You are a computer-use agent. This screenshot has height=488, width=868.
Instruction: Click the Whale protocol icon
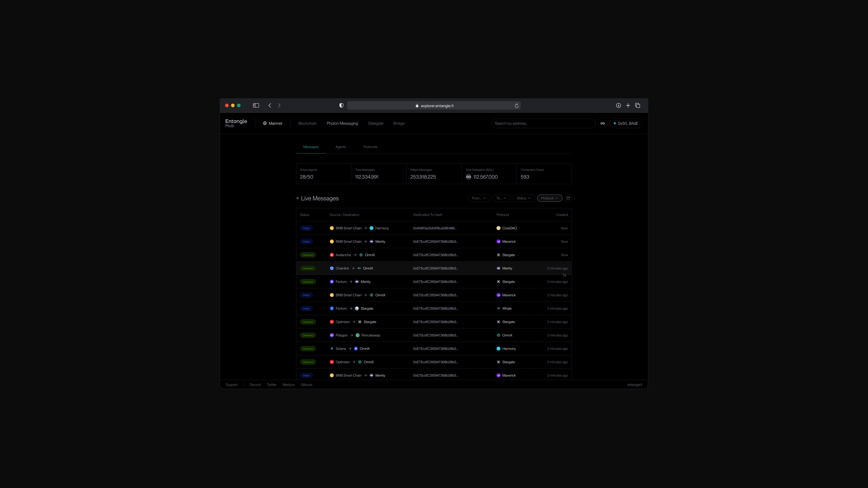pyautogui.click(x=498, y=309)
